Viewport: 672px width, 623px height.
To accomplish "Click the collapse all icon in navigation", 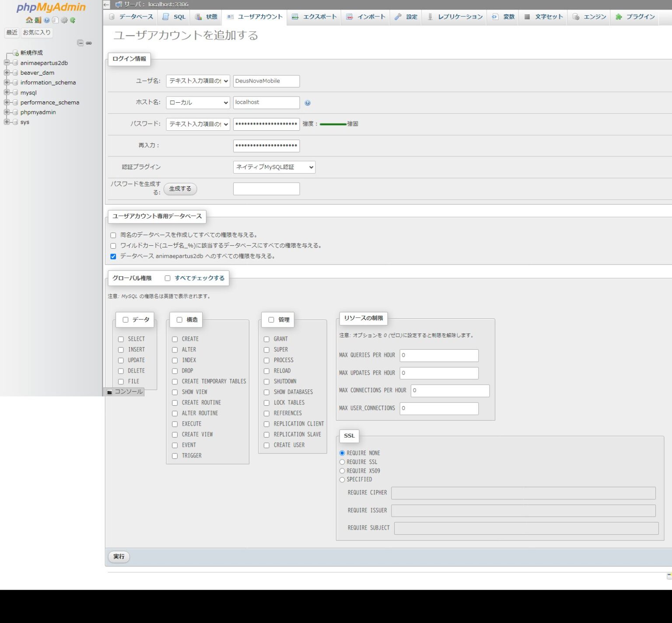I will 80,43.
